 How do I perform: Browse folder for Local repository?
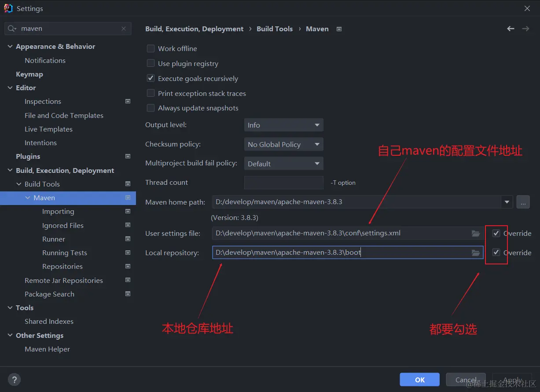coord(476,253)
